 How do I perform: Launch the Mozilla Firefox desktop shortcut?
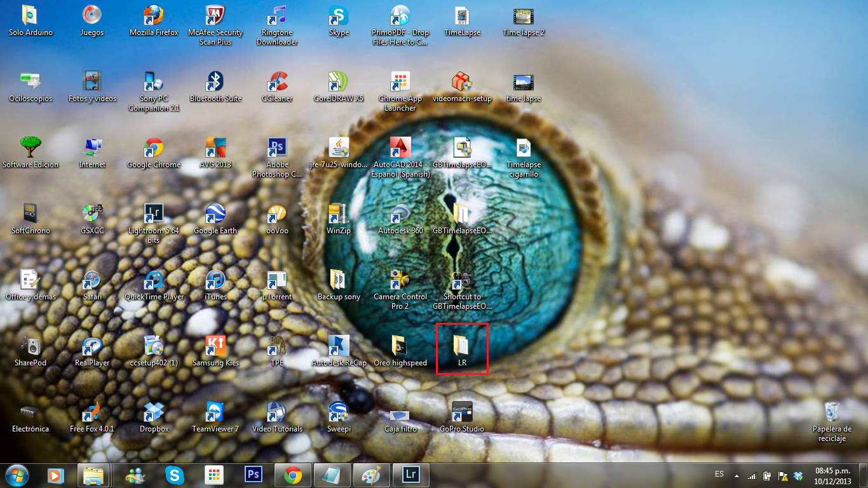tap(154, 21)
